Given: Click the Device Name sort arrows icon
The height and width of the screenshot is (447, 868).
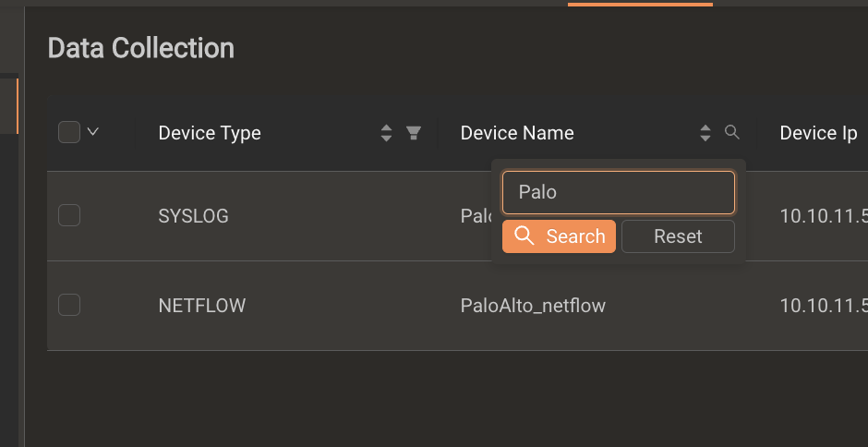Looking at the screenshot, I should point(705,133).
